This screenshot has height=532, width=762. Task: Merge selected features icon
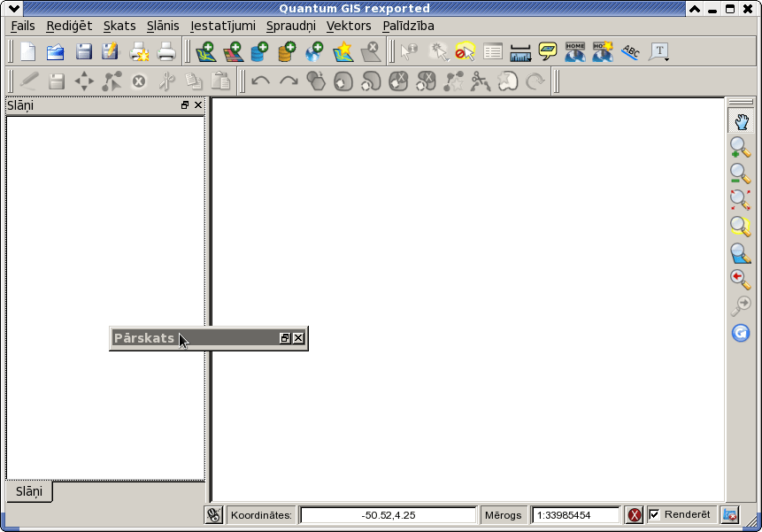click(508, 81)
